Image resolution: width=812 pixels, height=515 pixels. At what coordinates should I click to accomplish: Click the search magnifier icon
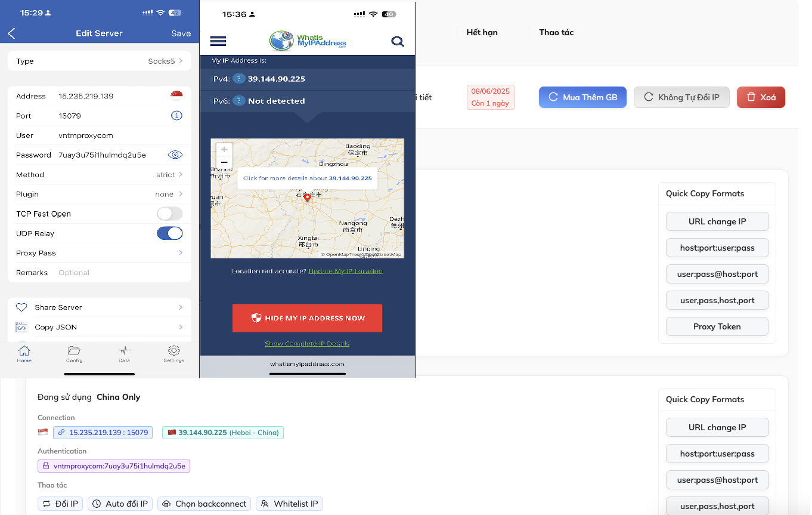click(397, 41)
